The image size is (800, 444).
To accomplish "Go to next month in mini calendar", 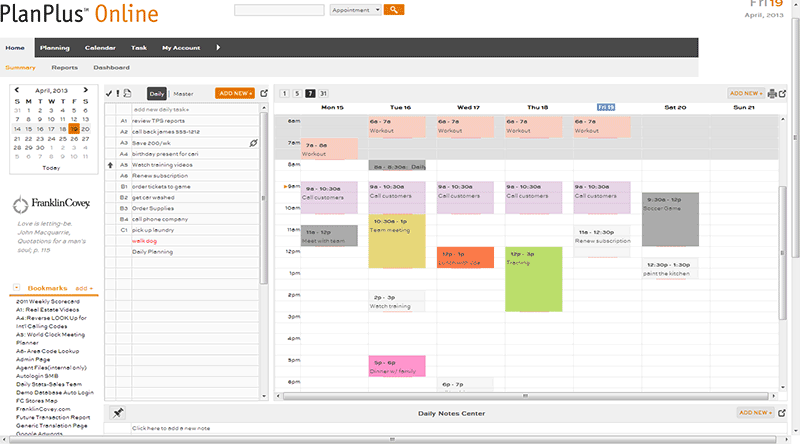I will click(86, 90).
